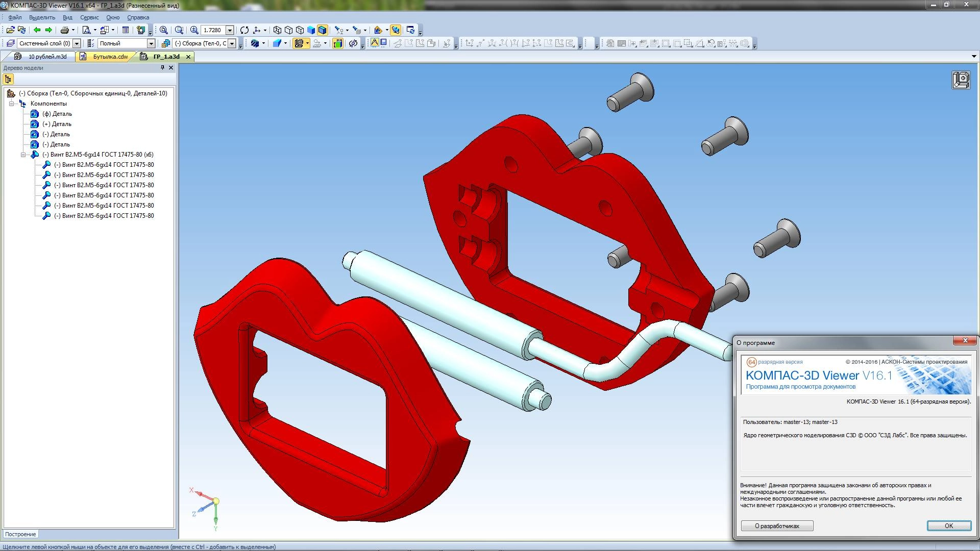Image resolution: width=980 pixels, height=551 pixels.
Task: Open the orientation icon dropdown arrow
Action: pyautogui.click(x=265, y=30)
